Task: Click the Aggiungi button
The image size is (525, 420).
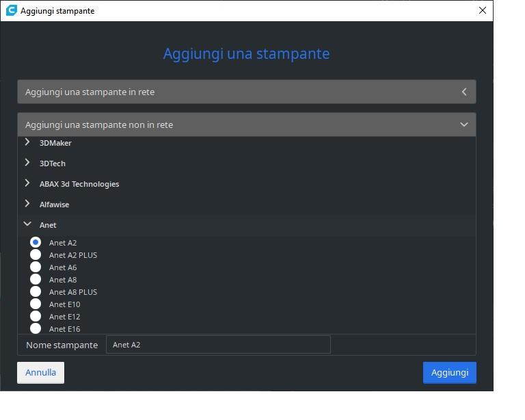Action: [450, 372]
